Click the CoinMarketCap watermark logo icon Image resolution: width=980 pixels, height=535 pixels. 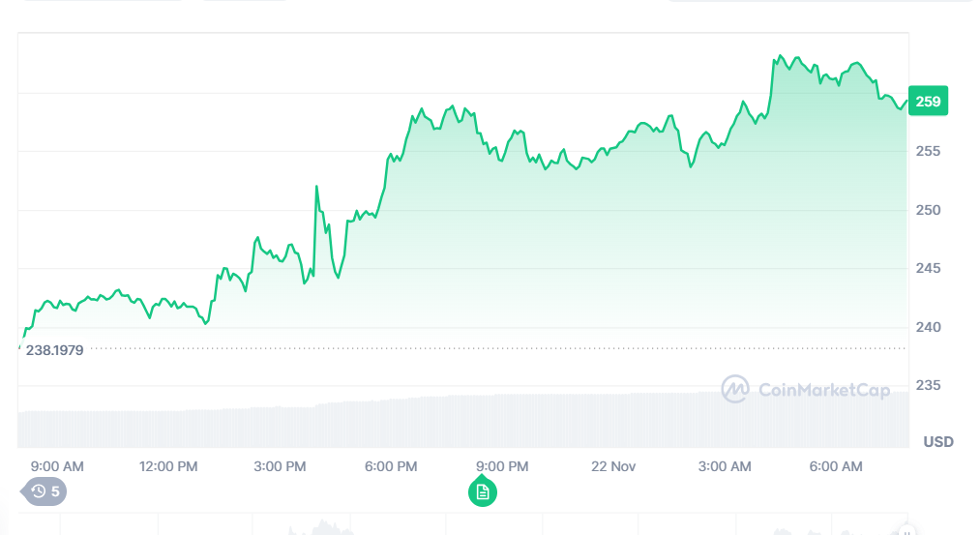pos(736,389)
